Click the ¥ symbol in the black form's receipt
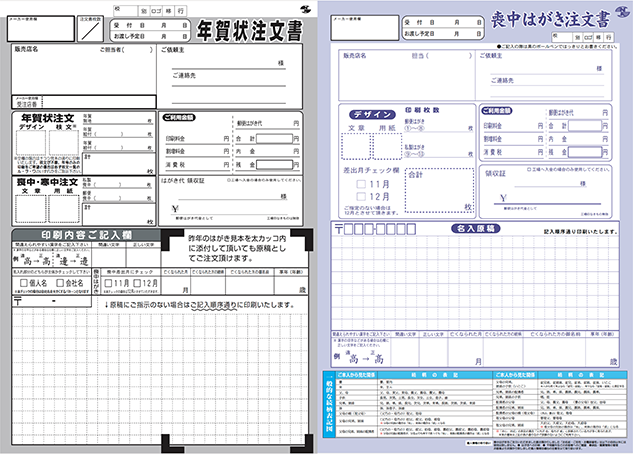The image size is (633, 454). 174,206
